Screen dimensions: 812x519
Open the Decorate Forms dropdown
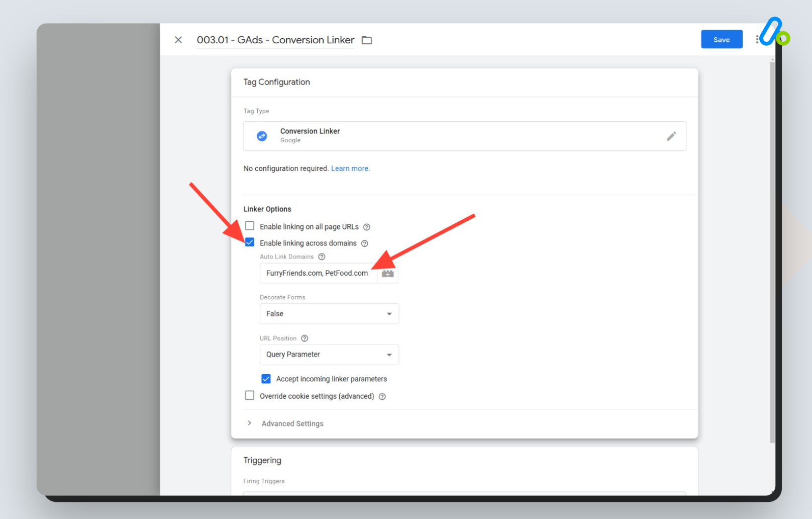click(x=329, y=314)
